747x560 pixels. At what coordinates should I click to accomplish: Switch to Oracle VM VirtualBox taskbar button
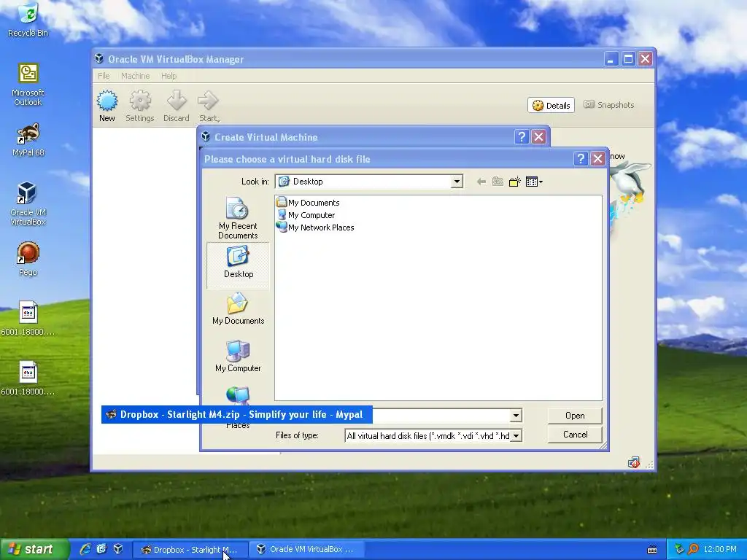307,550
